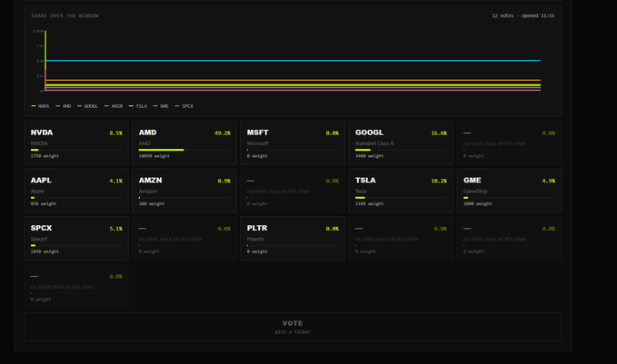Screen dimensions: 617x364
Task: Click the "3400 weight" label
Action: 370,156
